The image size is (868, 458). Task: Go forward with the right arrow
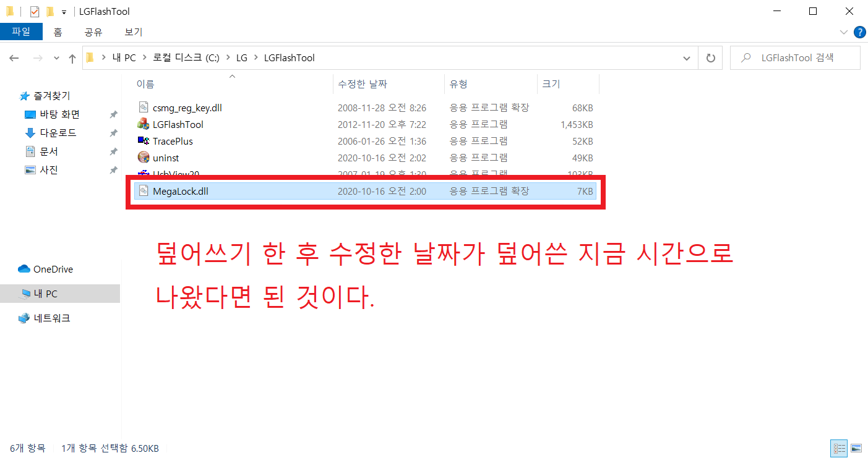click(x=37, y=58)
